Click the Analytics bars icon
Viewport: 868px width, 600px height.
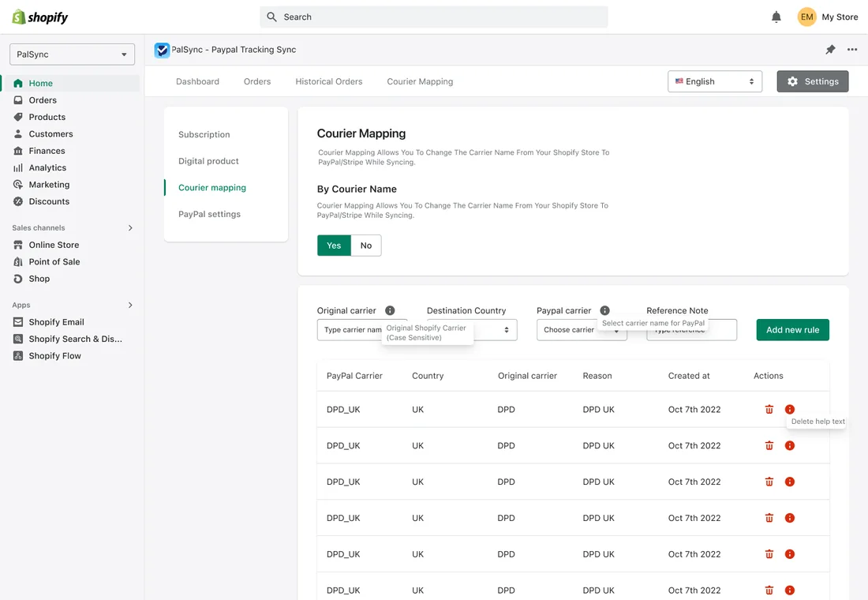click(18, 168)
